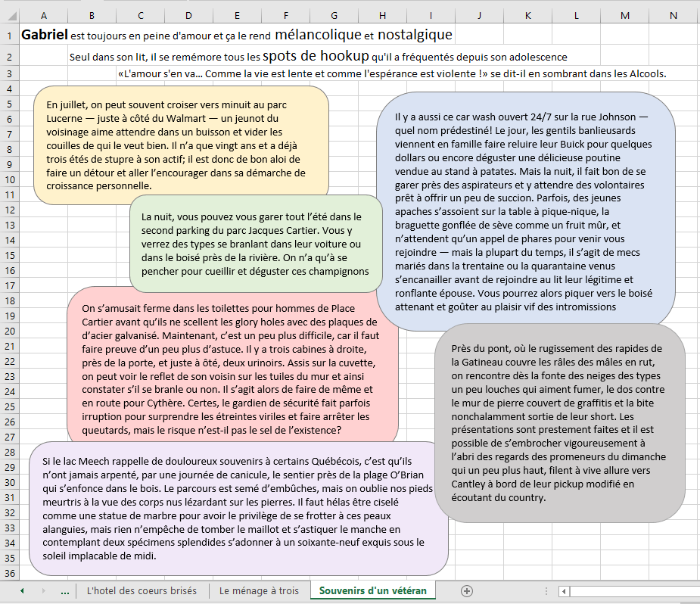Click the New sheet plus icon
This screenshot has width=700, height=604.
[467, 591]
